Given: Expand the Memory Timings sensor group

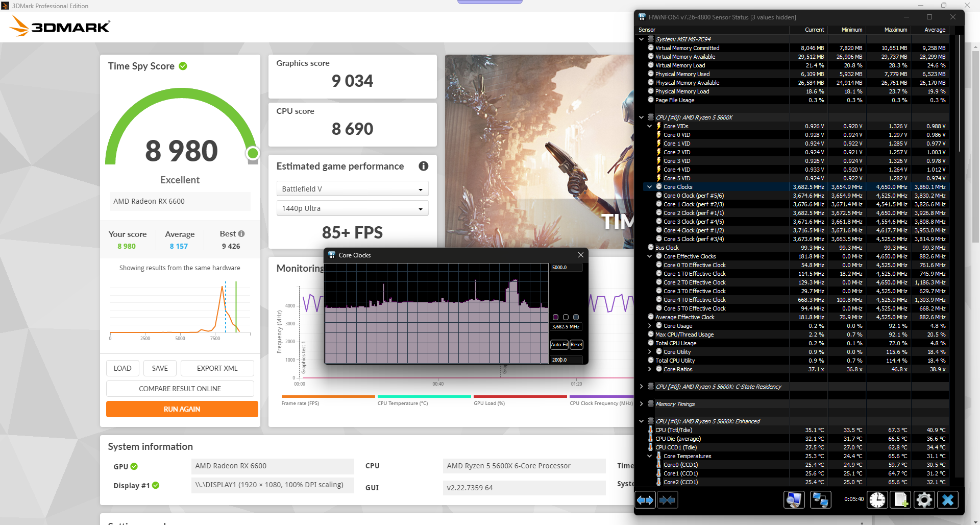Looking at the screenshot, I should point(642,404).
